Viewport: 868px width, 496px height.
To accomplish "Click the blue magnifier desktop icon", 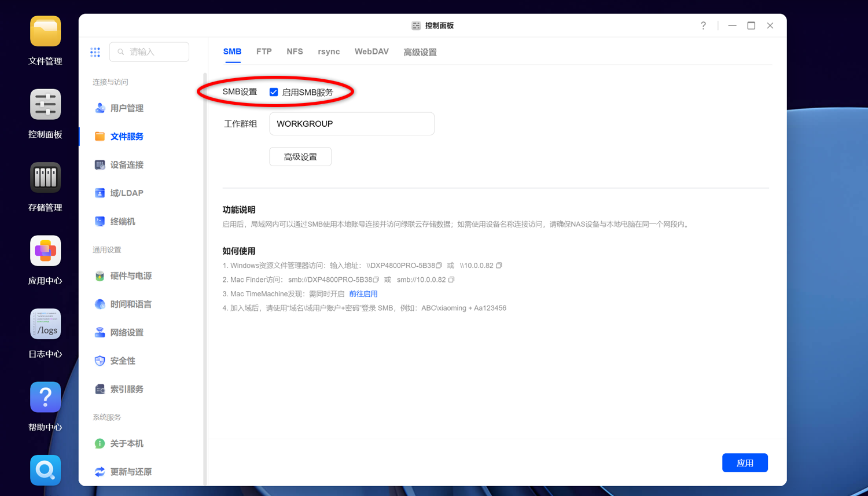I will [x=45, y=471].
